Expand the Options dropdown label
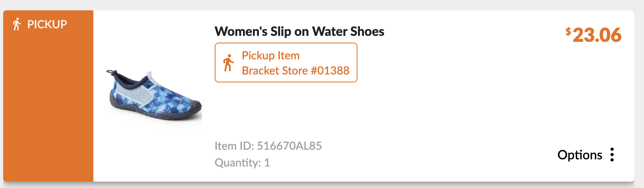Viewport: 644px width, 188px height. pyautogui.click(x=579, y=155)
